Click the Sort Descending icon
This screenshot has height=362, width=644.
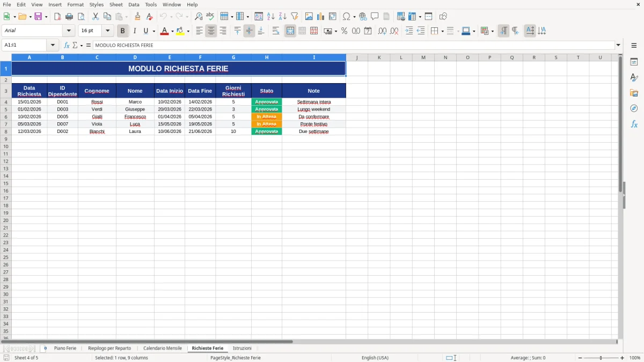[x=283, y=17]
